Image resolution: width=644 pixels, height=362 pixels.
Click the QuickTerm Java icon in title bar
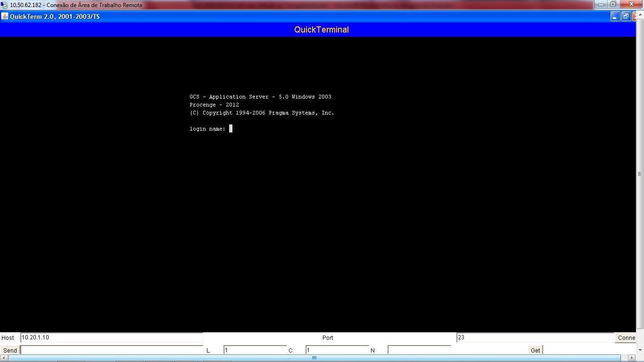click(x=5, y=16)
